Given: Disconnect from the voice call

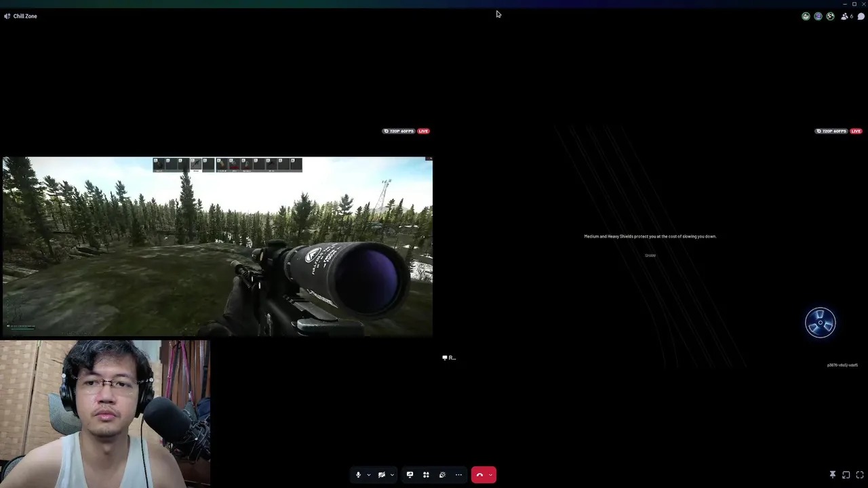Looking at the screenshot, I should [479, 475].
